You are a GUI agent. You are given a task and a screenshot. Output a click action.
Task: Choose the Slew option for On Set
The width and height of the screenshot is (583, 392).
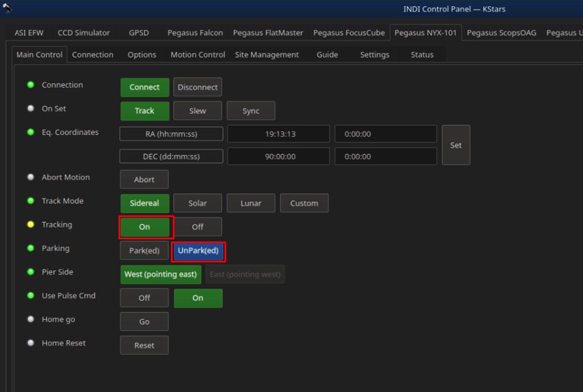click(x=197, y=111)
